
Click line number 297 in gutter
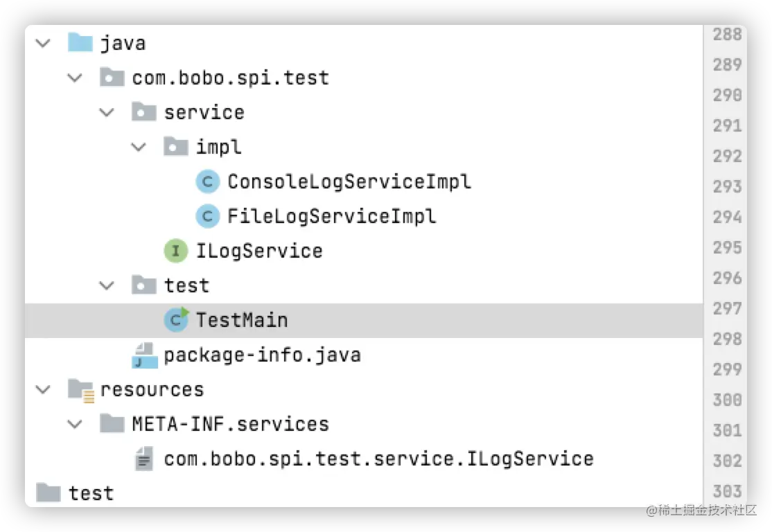pos(727,308)
